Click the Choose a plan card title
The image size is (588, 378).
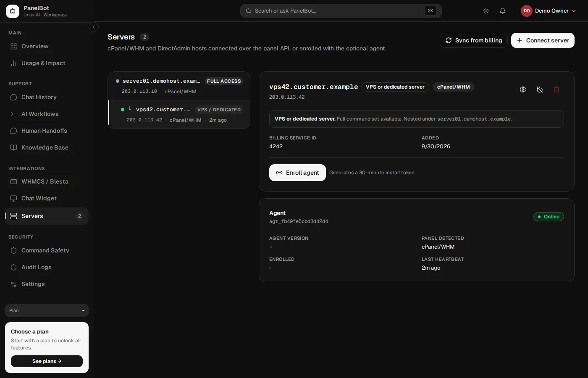[x=30, y=332]
